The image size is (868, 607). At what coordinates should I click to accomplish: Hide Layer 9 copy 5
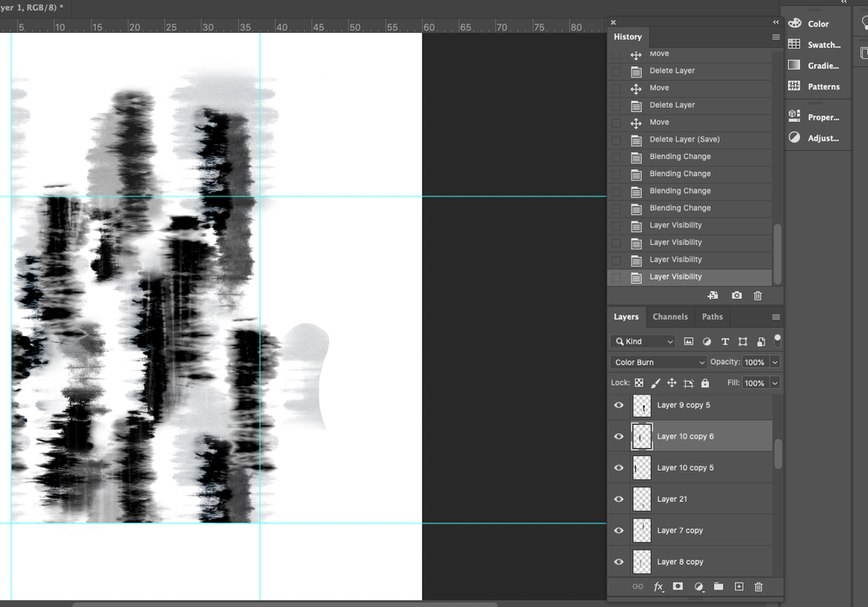pos(619,405)
